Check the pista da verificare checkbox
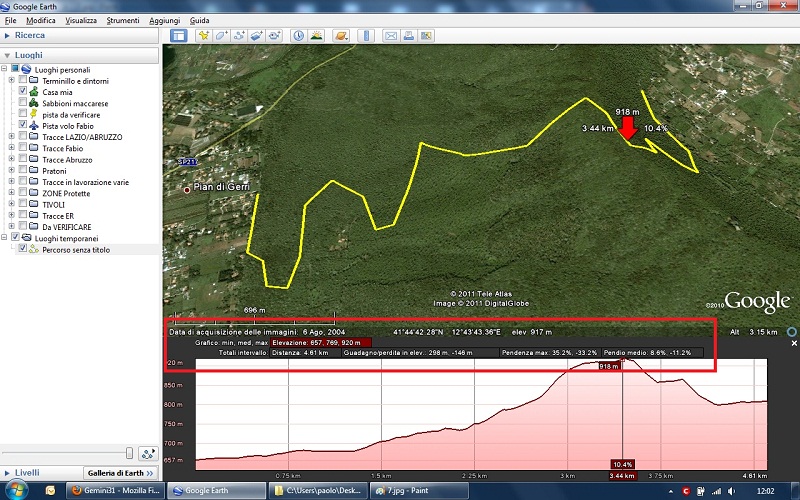Viewport: 800px width, 500px height. 22,114
